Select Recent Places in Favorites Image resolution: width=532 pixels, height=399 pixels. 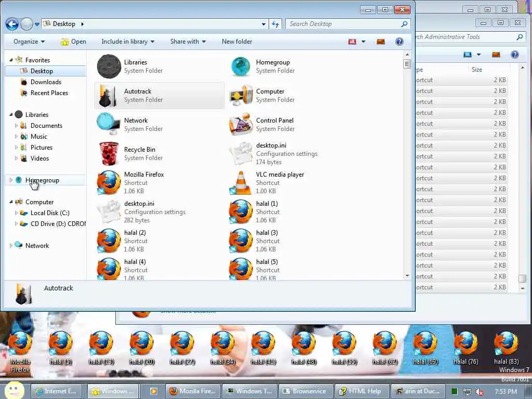(49, 92)
